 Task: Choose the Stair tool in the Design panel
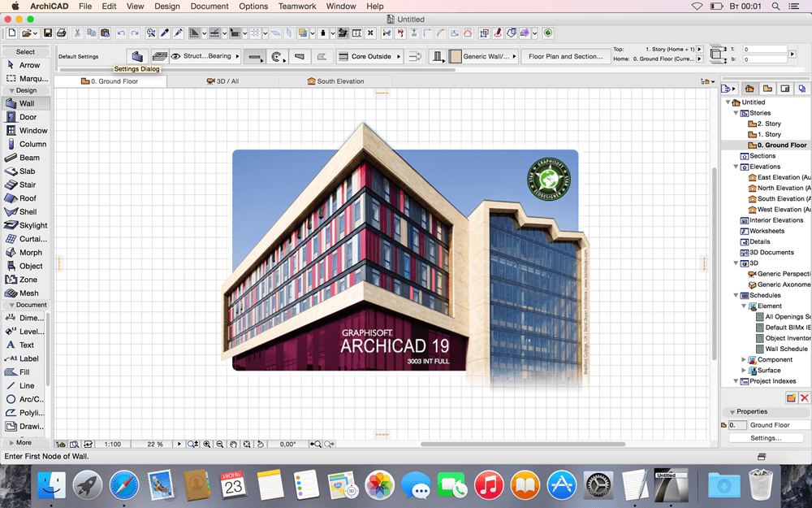coord(27,185)
